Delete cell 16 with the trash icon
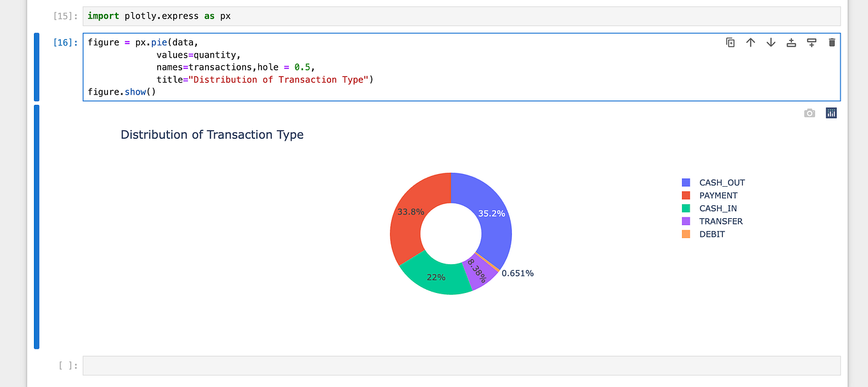Screen dimensions: 868x387 pyautogui.click(x=832, y=42)
